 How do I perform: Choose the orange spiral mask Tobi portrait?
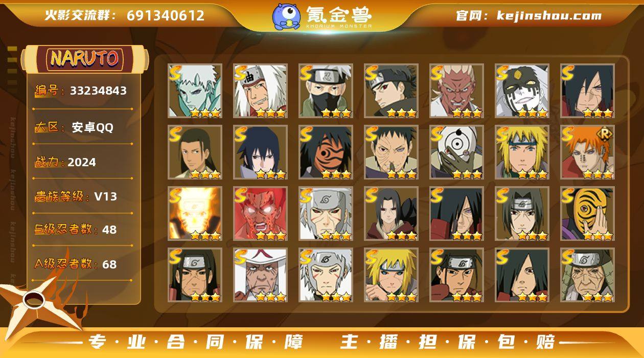click(326, 152)
